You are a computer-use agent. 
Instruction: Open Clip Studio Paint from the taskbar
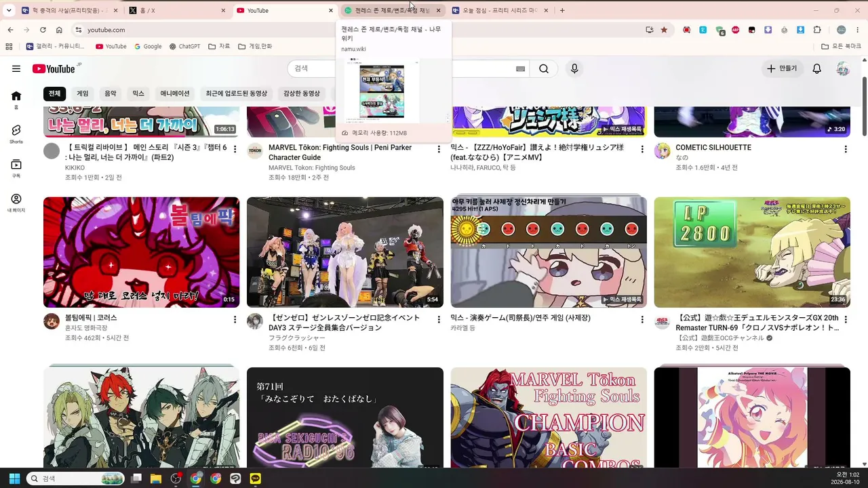235,479
